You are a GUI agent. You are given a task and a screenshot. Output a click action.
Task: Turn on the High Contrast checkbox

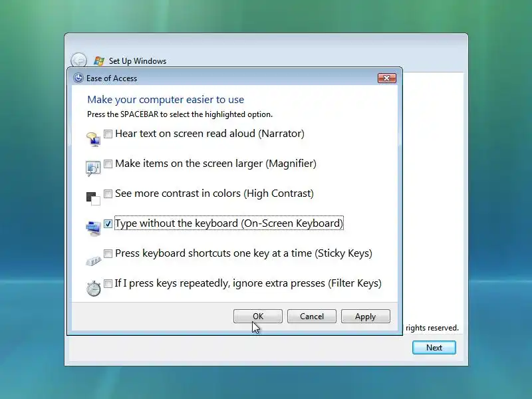click(108, 194)
